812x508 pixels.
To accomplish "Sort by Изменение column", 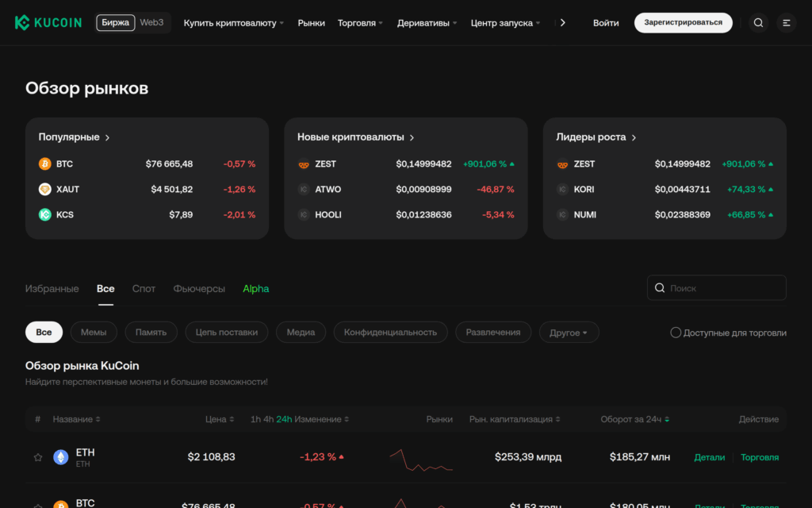I will click(x=321, y=419).
